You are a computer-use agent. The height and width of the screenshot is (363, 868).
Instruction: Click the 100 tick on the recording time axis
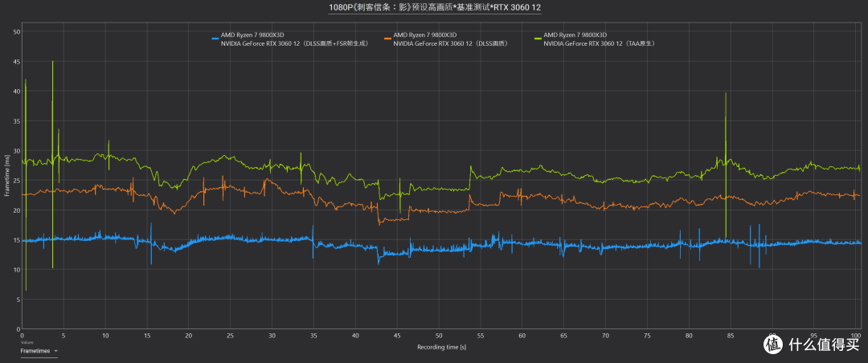pos(855,336)
